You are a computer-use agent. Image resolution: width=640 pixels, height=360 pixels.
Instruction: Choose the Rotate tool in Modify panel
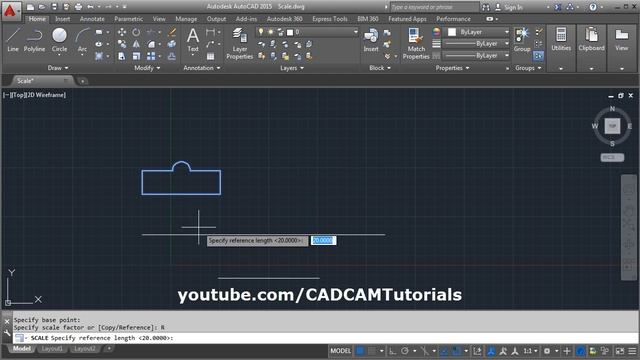136,32
